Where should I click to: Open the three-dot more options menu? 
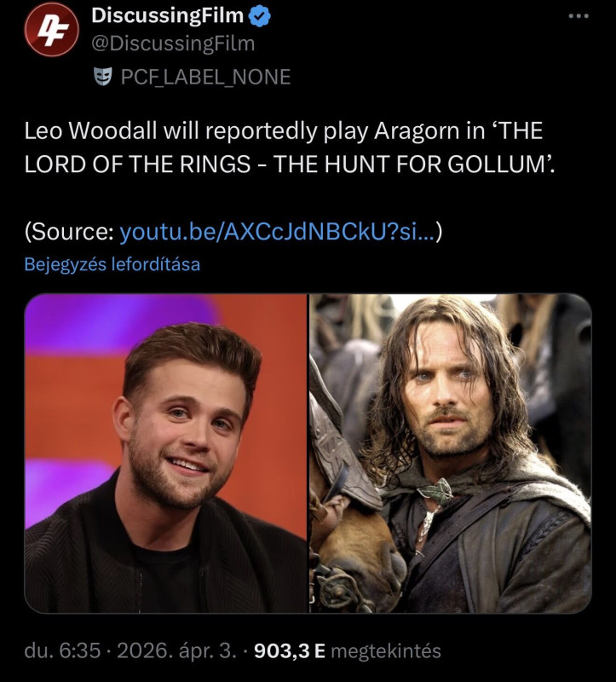point(579,16)
